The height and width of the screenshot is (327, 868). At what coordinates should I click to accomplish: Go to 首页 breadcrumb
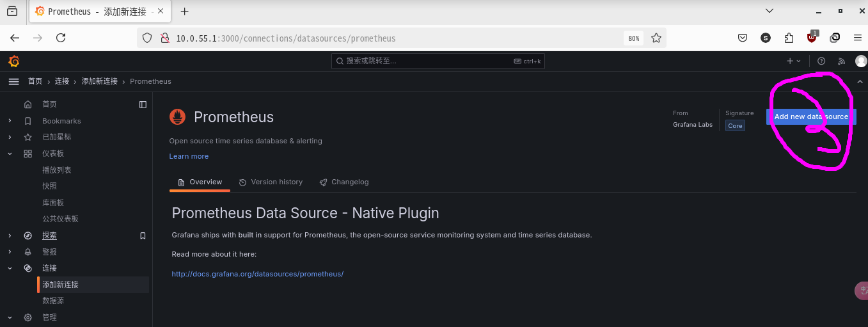(x=35, y=81)
